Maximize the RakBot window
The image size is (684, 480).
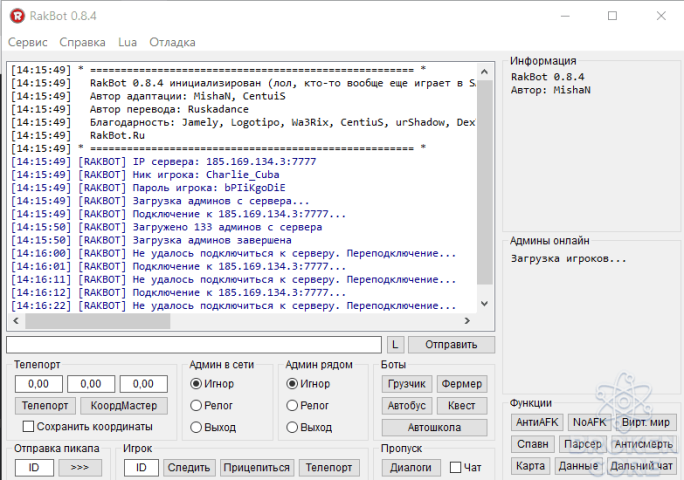pos(612,16)
